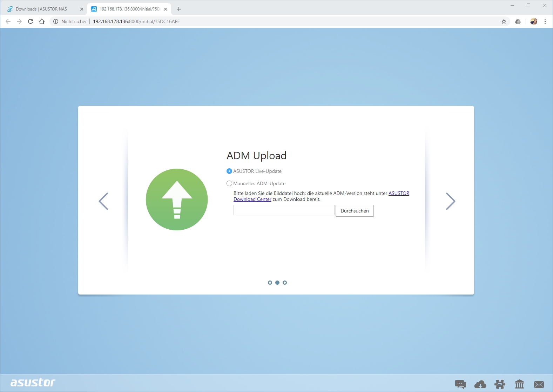Close the 192.168.178.136 browser tab
553x392 pixels.
click(x=166, y=9)
